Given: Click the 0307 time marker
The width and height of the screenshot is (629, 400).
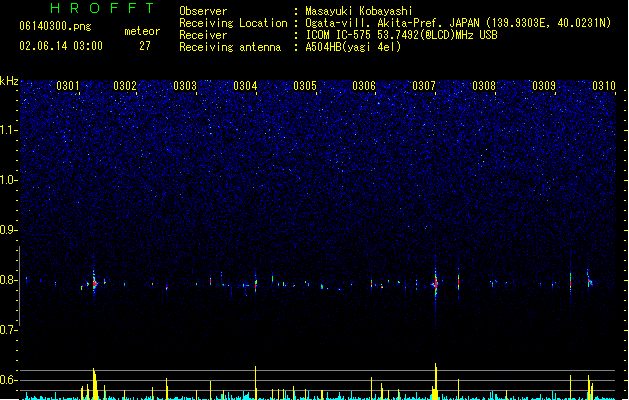Looking at the screenshot, I should [x=424, y=86].
